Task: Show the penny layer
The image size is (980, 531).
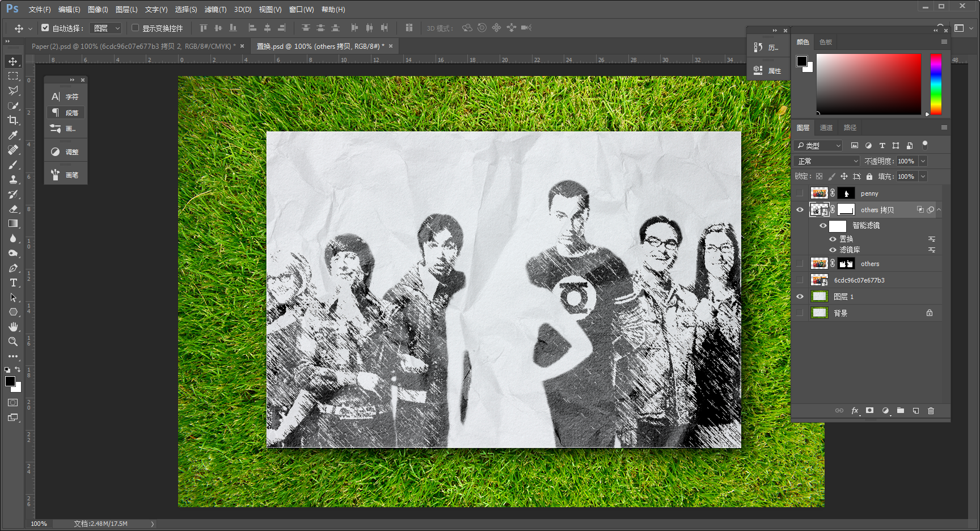Action: click(x=800, y=193)
